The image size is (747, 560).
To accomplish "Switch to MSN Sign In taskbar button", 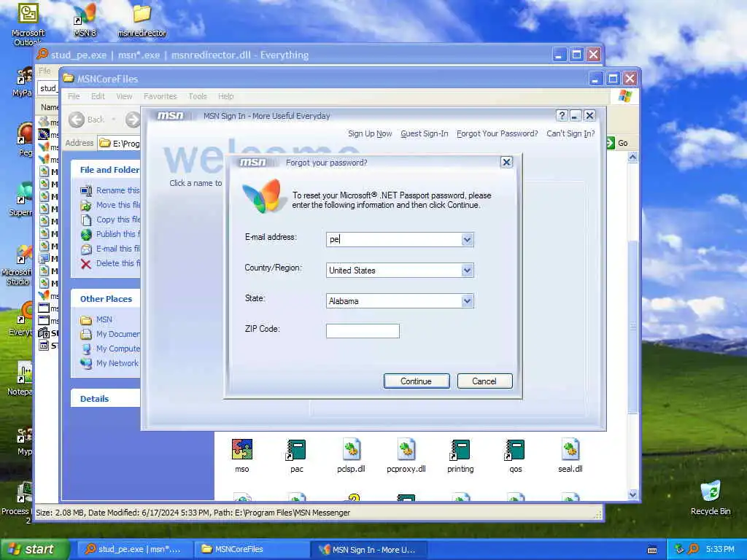I will pos(369,550).
